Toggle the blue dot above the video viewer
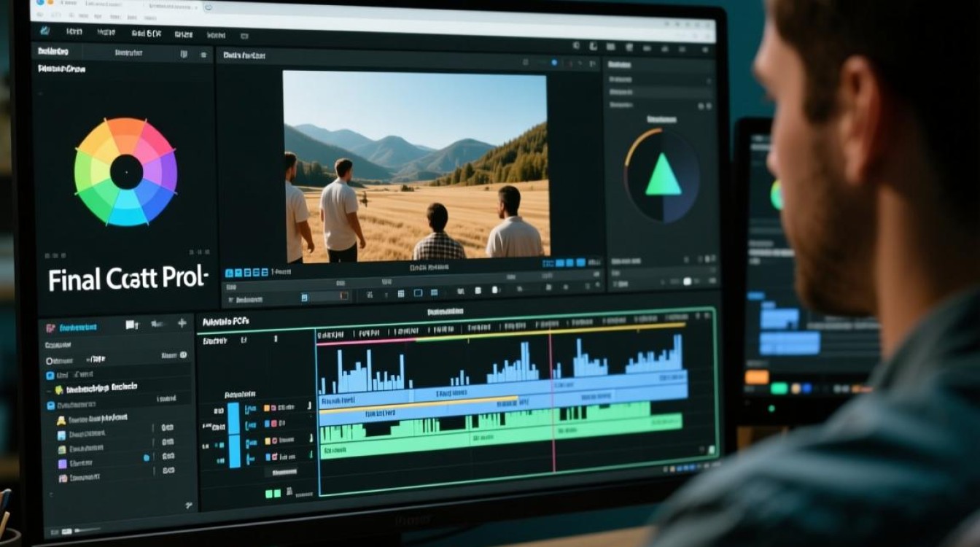This screenshot has height=547, width=980. pyautogui.click(x=554, y=63)
